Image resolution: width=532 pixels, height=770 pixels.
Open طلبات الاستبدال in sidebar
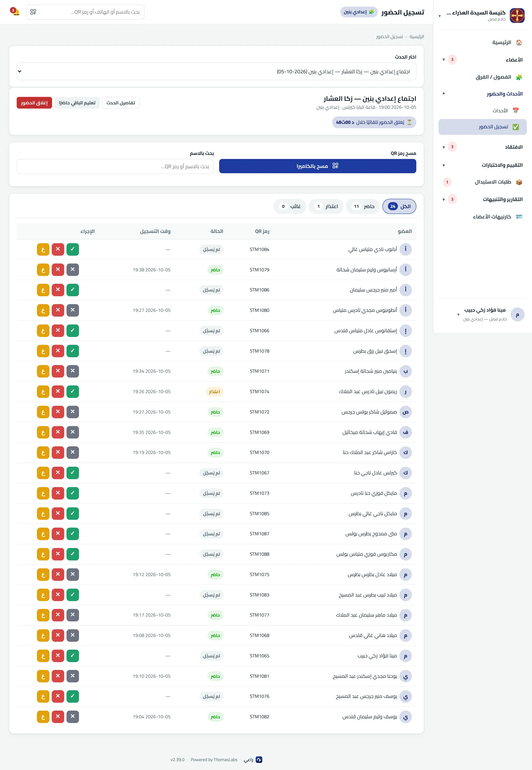tap(482, 182)
